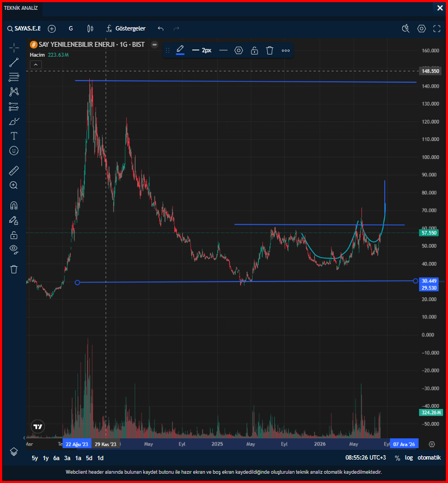Open timezone menu at 08:55:26 UTC+3
448x483 pixels.
point(365,458)
